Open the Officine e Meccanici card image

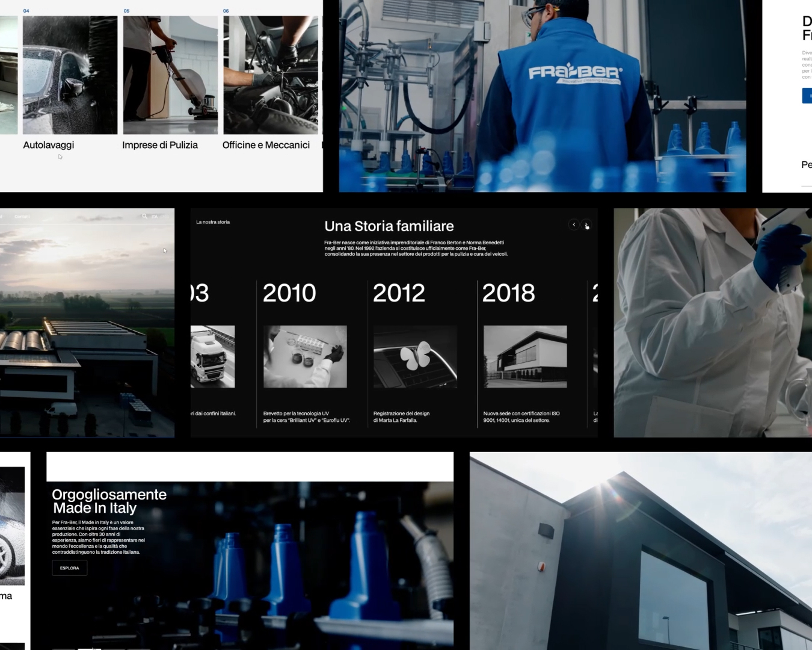[x=271, y=75]
